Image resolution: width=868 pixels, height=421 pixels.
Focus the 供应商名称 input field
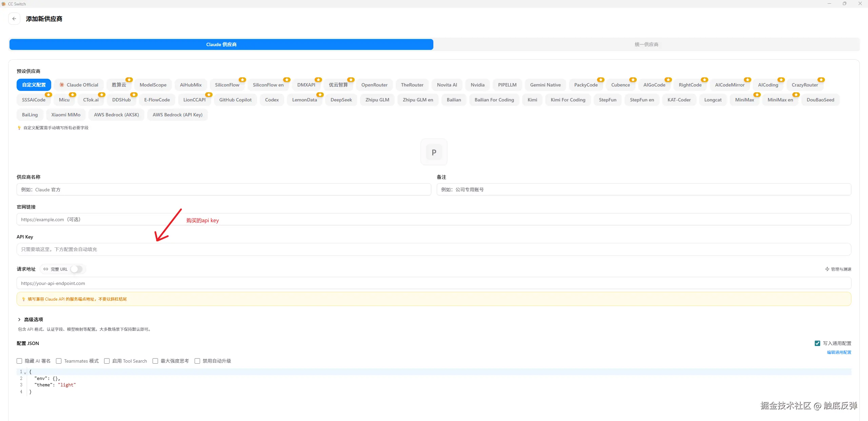click(224, 189)
